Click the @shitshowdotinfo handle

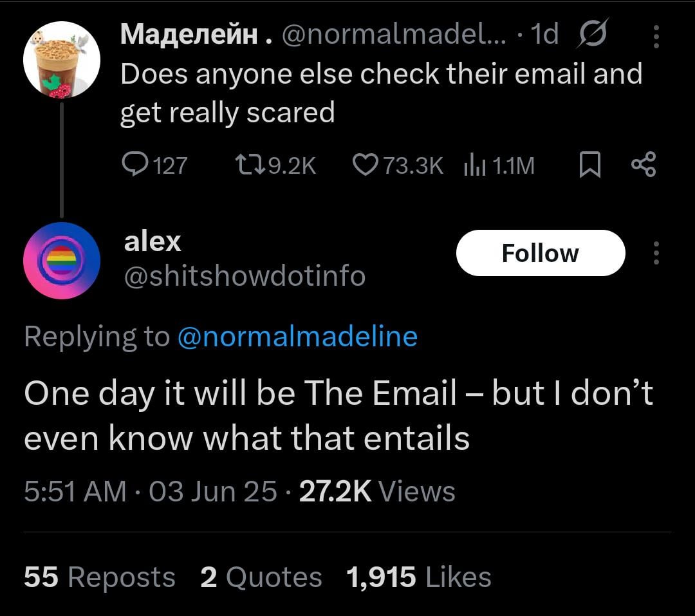coord(245,276)
